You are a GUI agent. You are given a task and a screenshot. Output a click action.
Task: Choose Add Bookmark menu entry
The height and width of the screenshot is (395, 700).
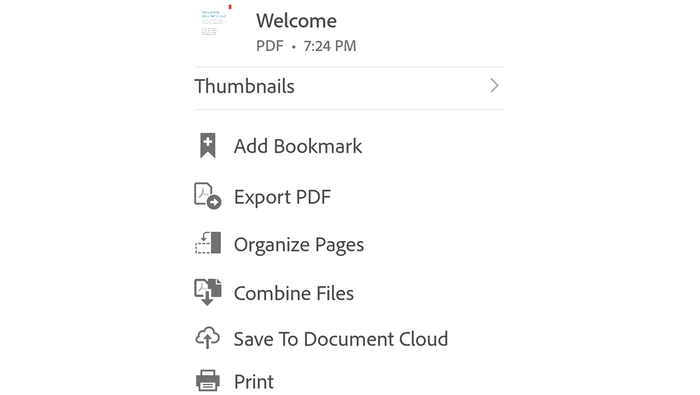click(298, 146)
